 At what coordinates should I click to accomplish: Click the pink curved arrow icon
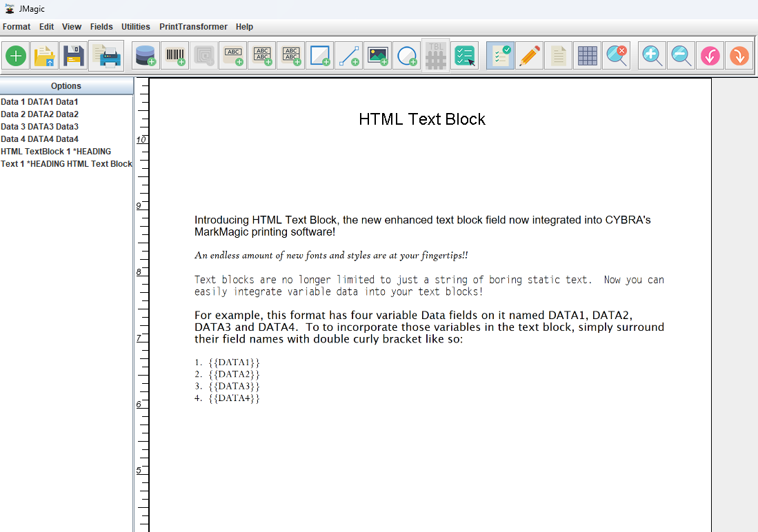(x=710, y=56)
